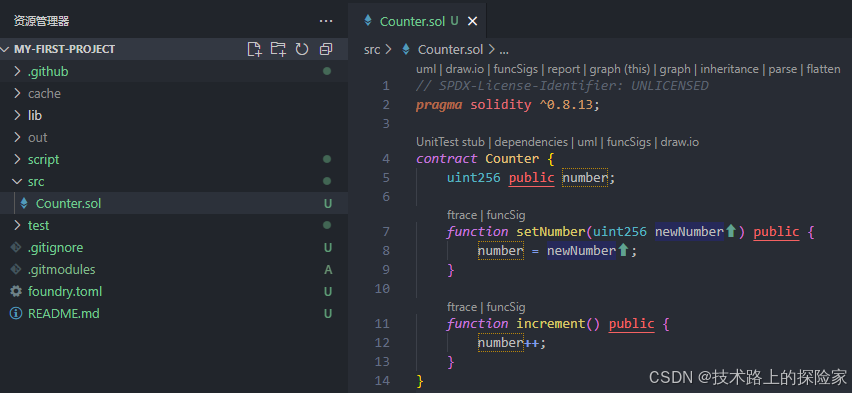Click the 'parse' code lens
Screen dimensions: 852x393
782,69
